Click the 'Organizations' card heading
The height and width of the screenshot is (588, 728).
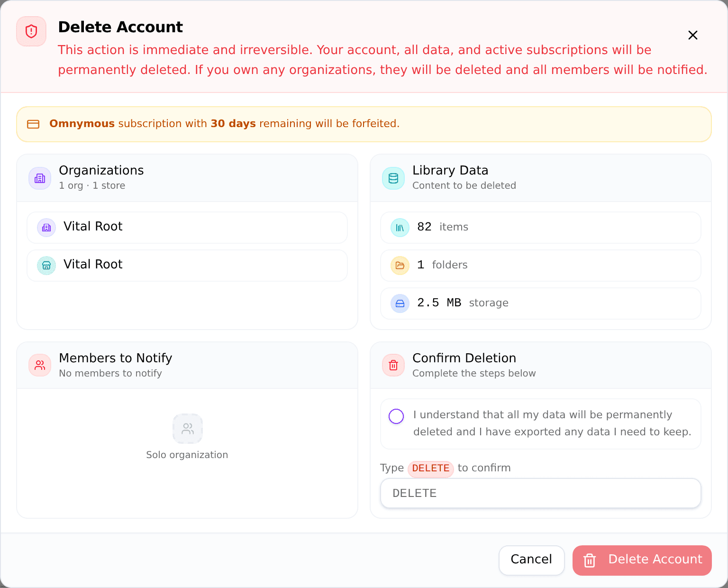(101, 170)
